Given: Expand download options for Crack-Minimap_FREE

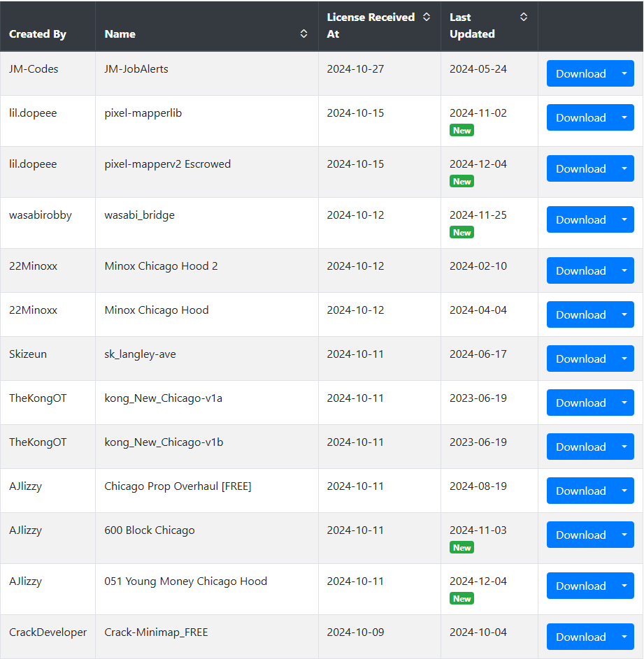Looking at the screenshot, I should coord(624,637).
